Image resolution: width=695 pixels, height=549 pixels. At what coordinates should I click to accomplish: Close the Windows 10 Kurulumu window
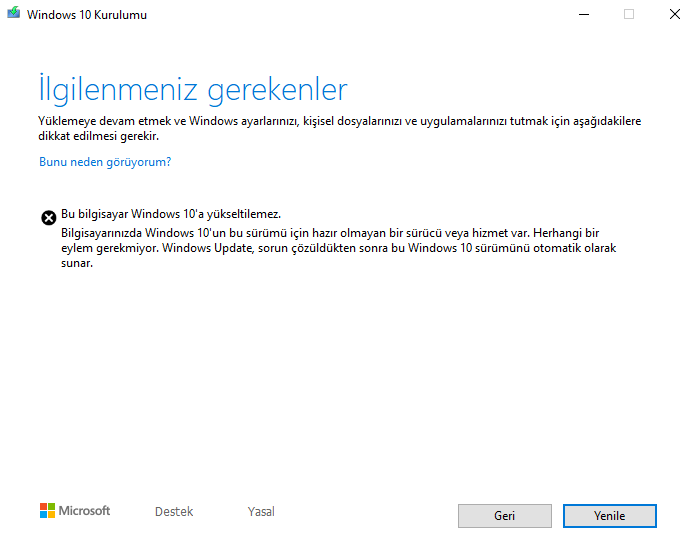[675, 14]
